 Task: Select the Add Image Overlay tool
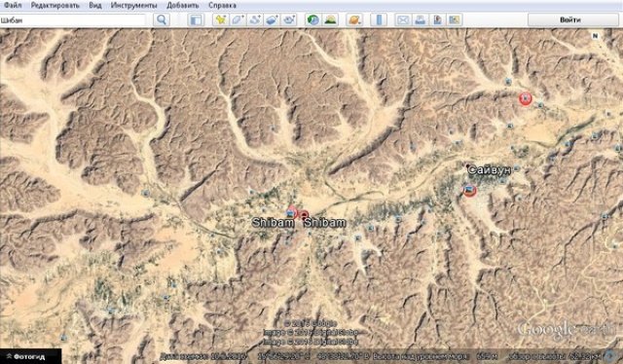(x=272, y=19)
